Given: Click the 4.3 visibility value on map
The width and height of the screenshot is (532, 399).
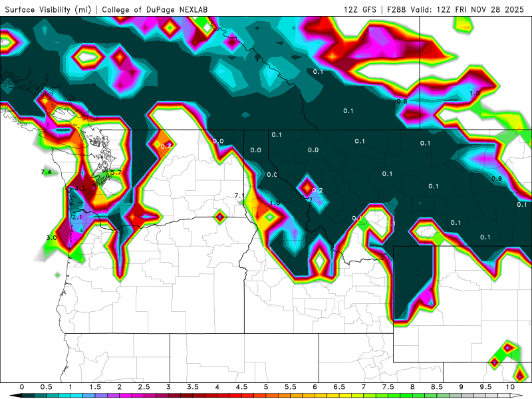Looking at the screenshot, I should tap(80, 189).
